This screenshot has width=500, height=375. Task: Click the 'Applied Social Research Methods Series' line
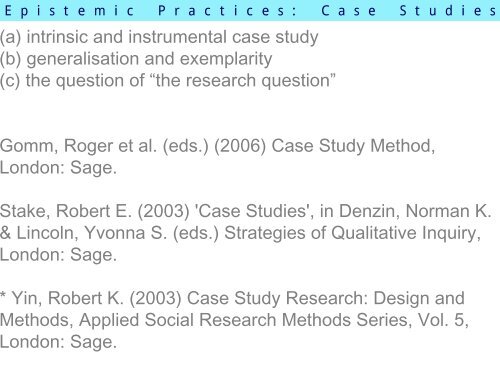point(234,320)
